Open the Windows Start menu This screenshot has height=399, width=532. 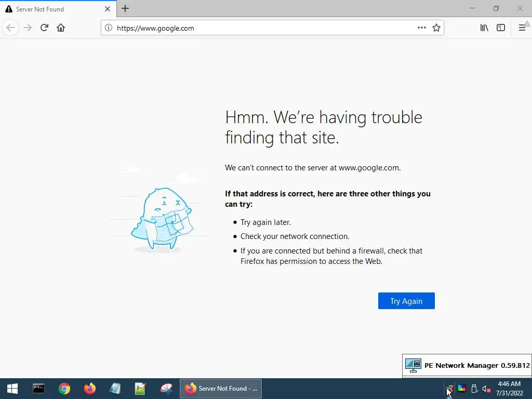click(12, 389)
